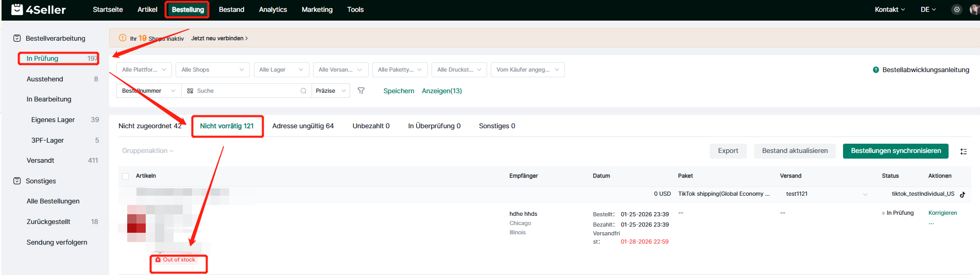Image resolution: width=980 pixels, height=275 pixels.
Task: Expand the Alle Lager filter dropdown
Action: click(281, 70)
